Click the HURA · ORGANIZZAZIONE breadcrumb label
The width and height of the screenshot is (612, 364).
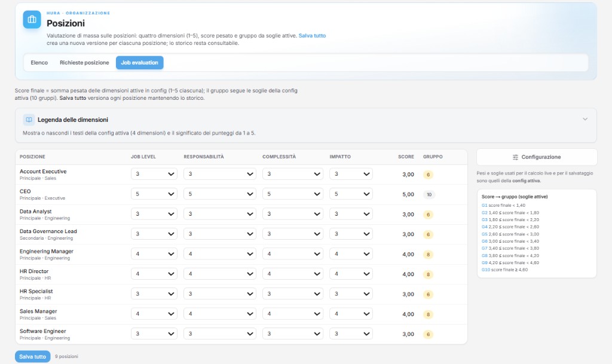pyautogui.click(x=78, y=13)
